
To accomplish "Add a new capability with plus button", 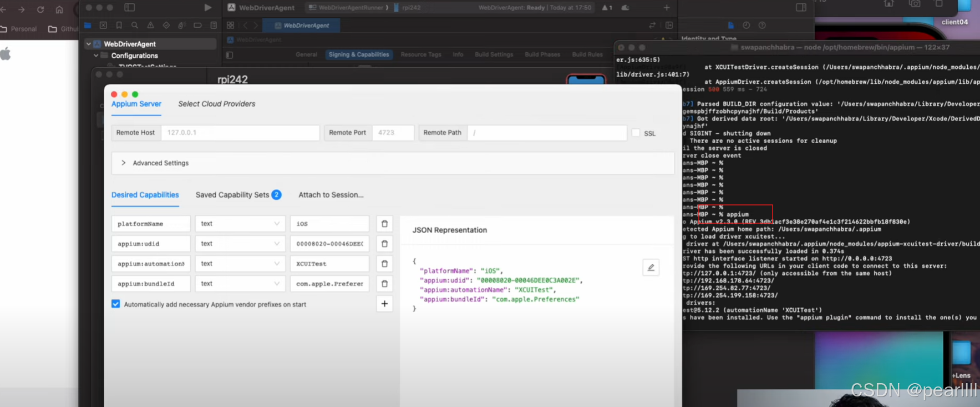I will pyautogui.click(x=384, y=304).
